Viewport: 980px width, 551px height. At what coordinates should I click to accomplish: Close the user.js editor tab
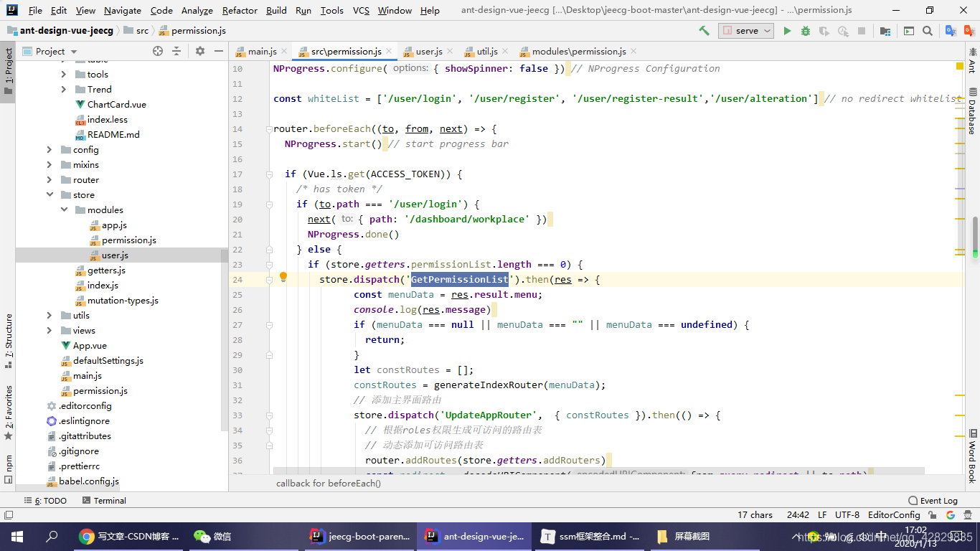[x=450, y=51]
